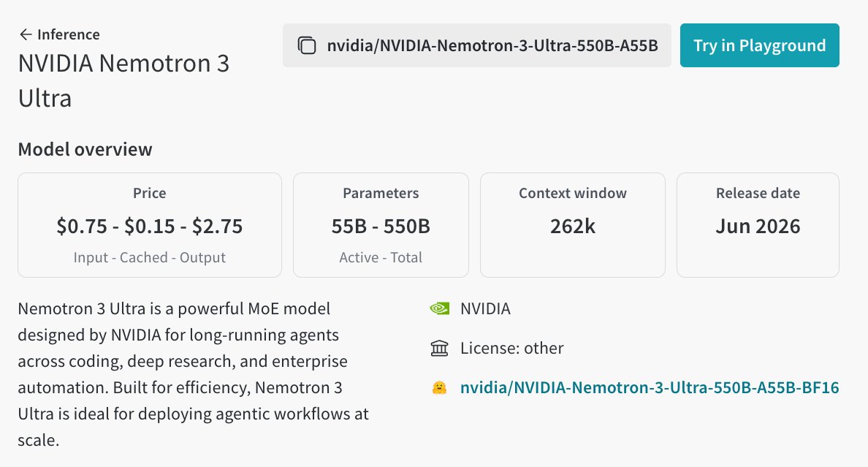Viewport: 868px width, 467px height.
Task: Click the Input - Cached - Output caption
Action: 150,257
